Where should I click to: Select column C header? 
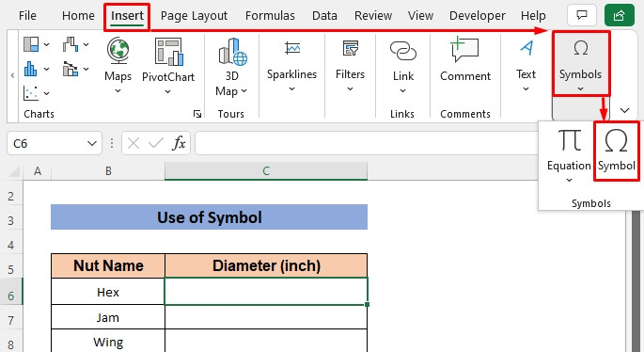[x=266, y=171]
